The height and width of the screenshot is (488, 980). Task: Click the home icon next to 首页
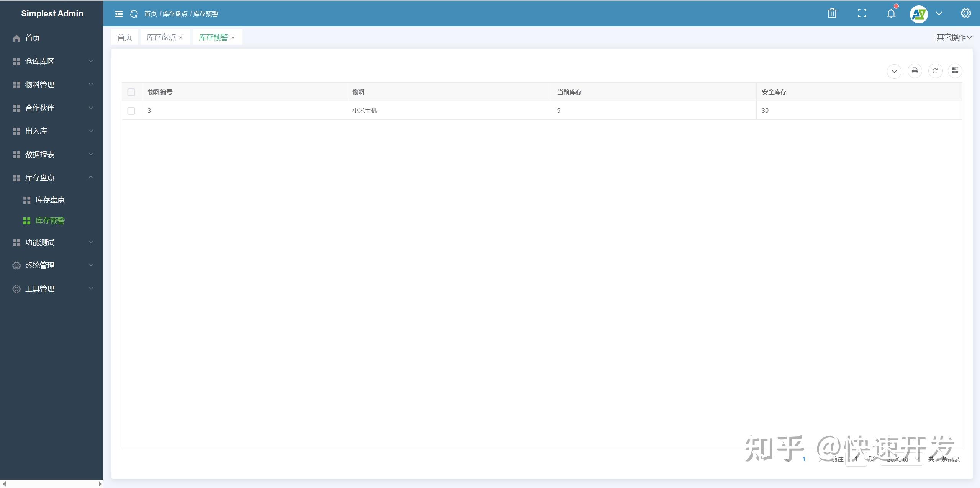[16, 38]
